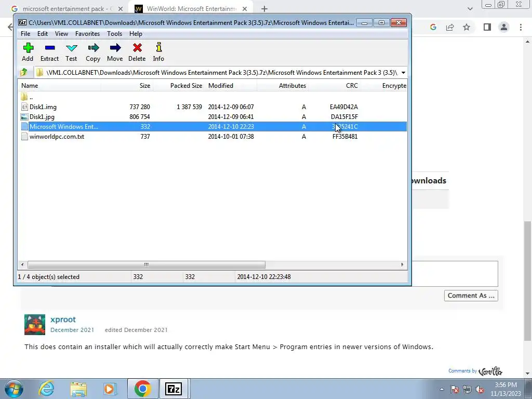The image size is (532, 399).
Task: Sort by the Packed Size column header
Action: [179, 86]
